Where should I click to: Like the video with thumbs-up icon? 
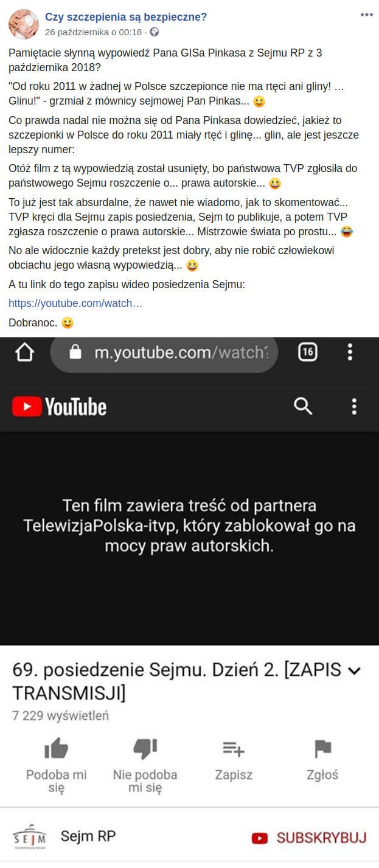tap(57, 764)
